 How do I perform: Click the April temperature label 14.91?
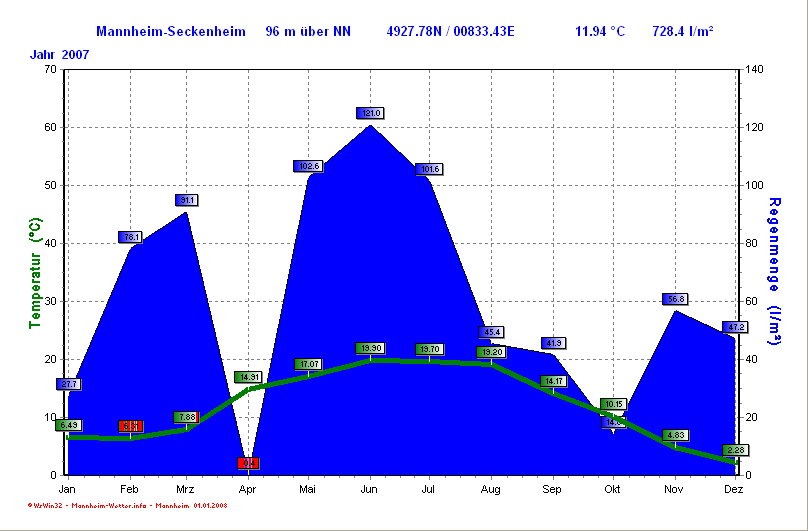[248, 377]
